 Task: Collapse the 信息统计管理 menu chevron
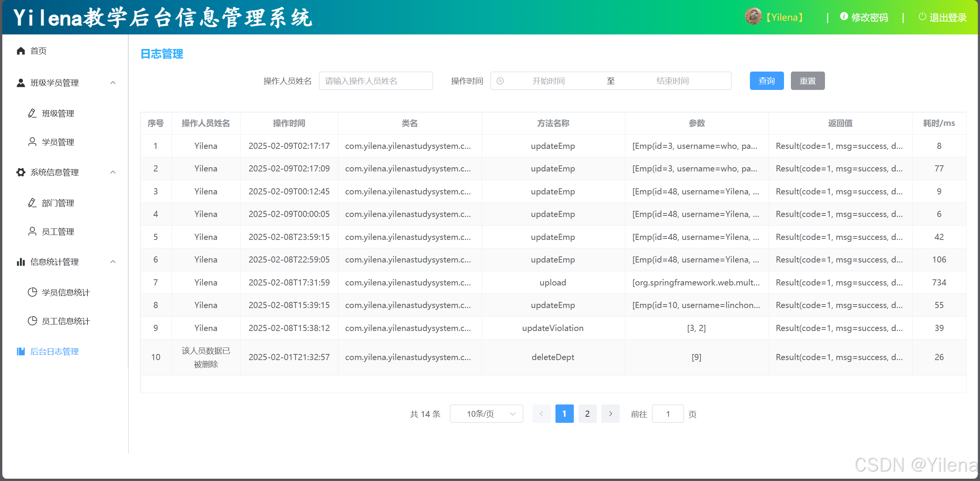point(113,262)
